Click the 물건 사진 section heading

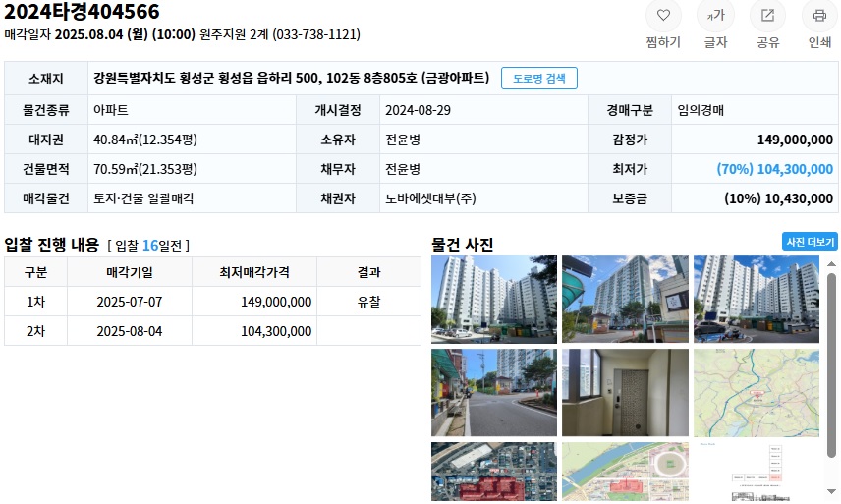click(x=463, y=245)
